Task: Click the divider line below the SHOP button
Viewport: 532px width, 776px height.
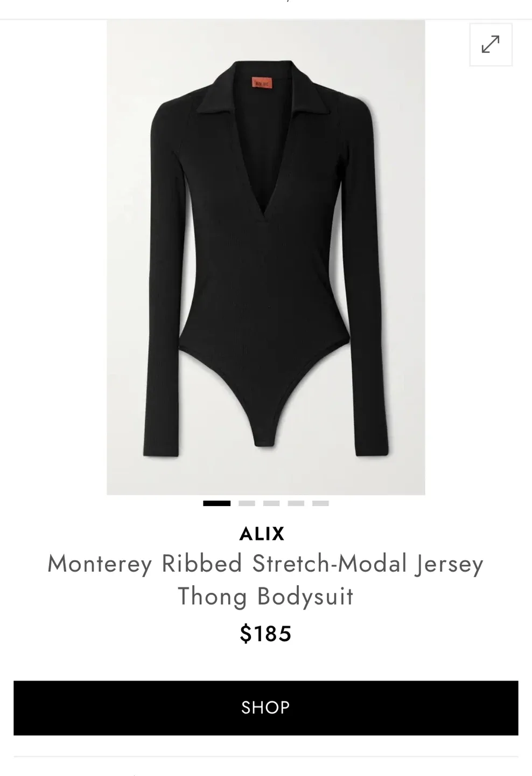Action: point(266,757)
